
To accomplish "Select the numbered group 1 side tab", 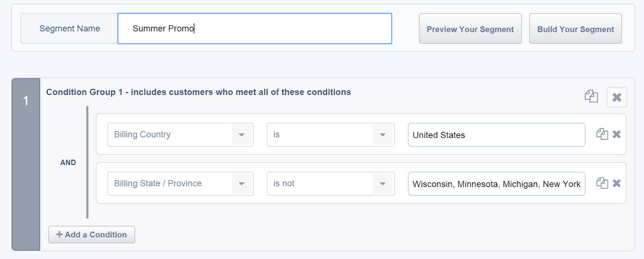I will (x=26, y=101).
